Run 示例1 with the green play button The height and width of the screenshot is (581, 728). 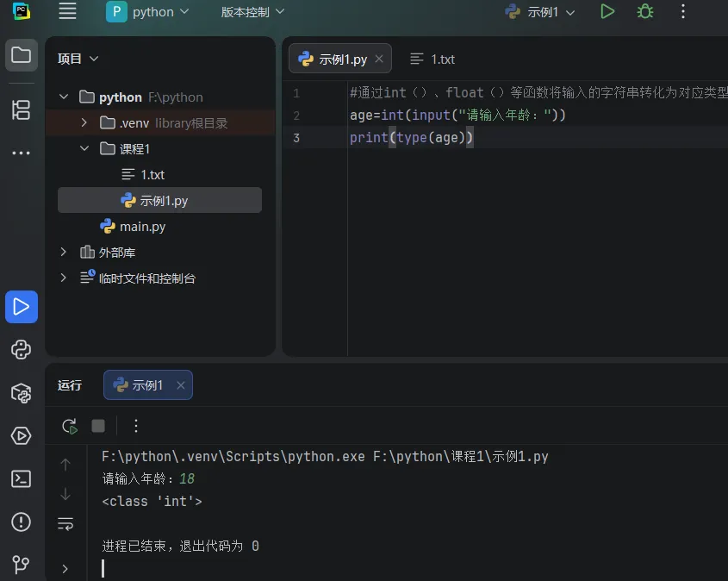click(x=607, y=11)
